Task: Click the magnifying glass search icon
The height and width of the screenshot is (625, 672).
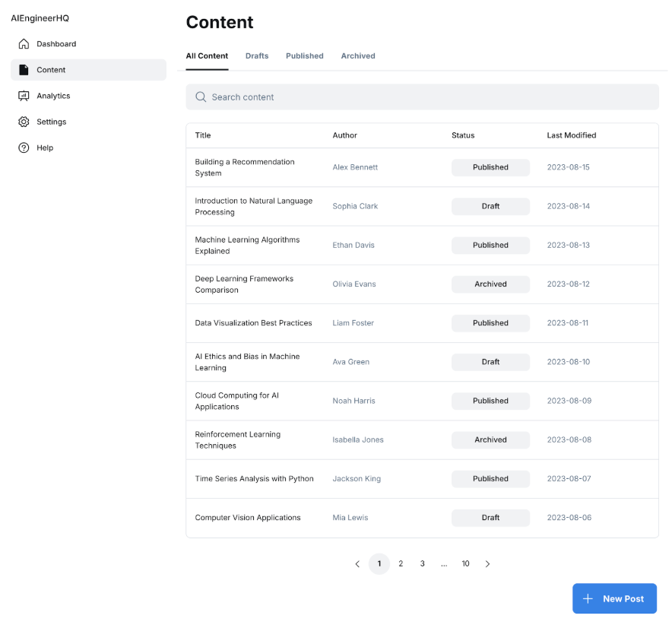Action: tap(201, 97)
